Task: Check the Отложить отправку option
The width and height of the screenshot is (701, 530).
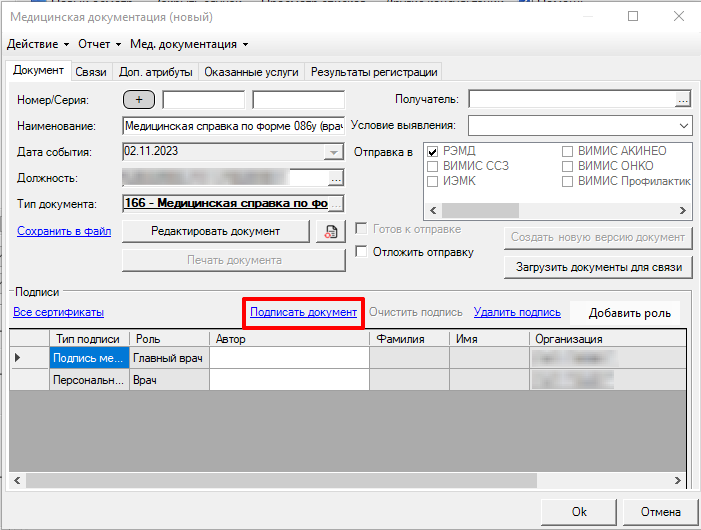Action: (x=363, y=252)
